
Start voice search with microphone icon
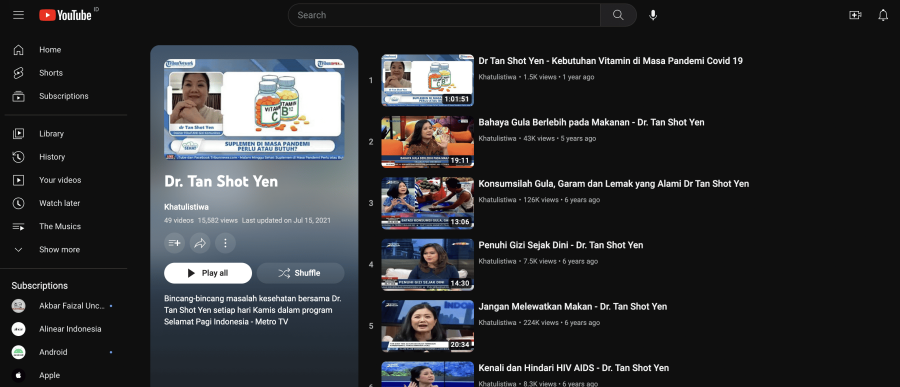pyautogui.click(x=653, y=15)
